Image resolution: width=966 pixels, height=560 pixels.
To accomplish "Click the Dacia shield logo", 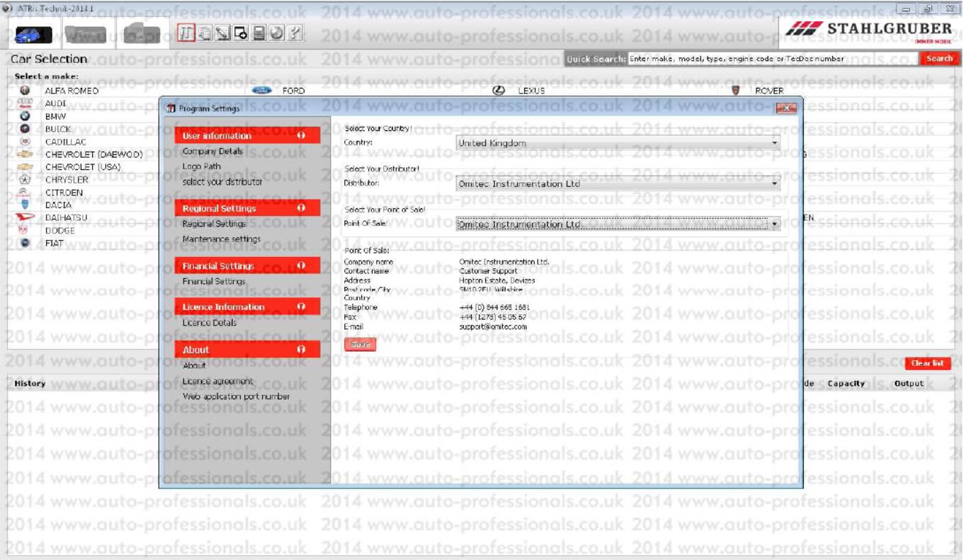I will pos(25,205).
